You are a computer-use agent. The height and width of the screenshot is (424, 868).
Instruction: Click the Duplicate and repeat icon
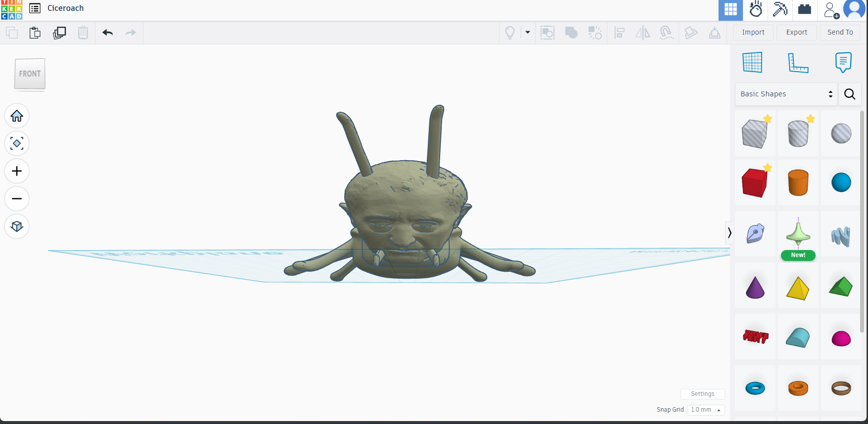coord(59,33)
